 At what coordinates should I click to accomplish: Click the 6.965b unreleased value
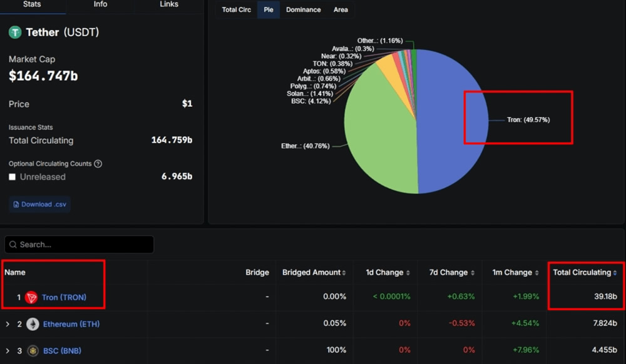[177, 176]
